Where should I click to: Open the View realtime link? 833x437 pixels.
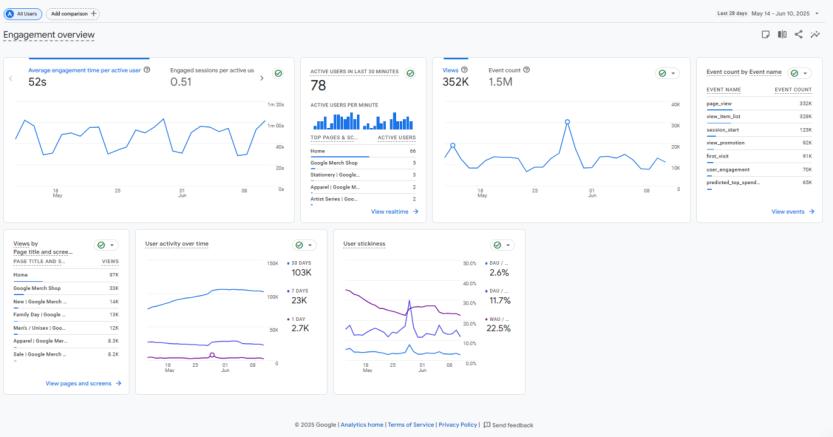coord(395,211)
